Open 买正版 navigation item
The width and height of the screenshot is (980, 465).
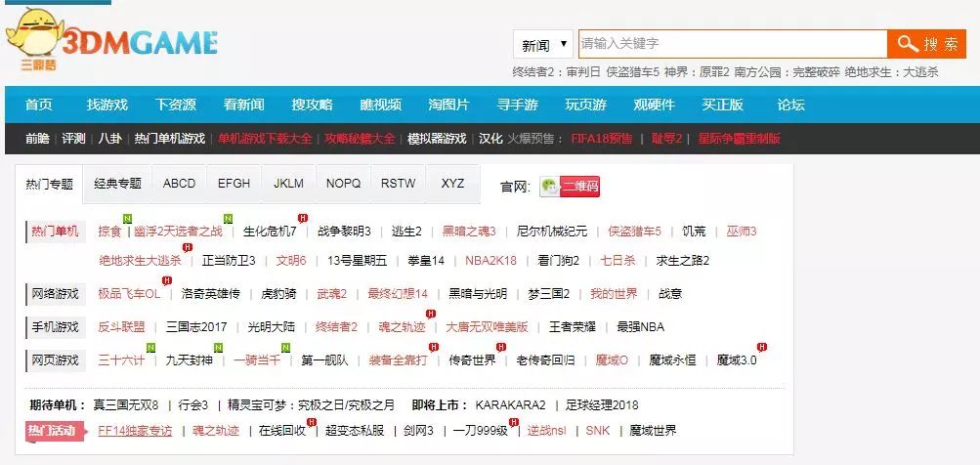click(x=722, y=105)
